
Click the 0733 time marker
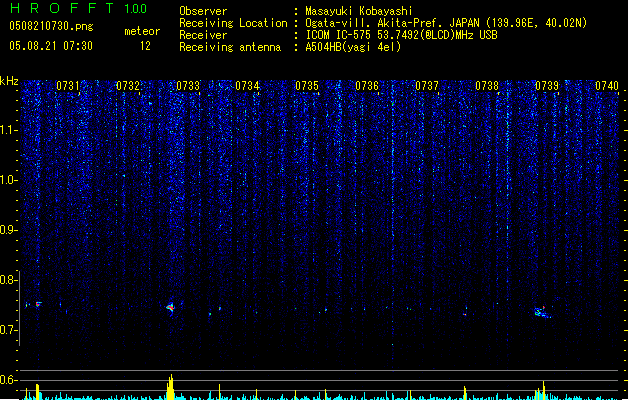coord(188,86)
